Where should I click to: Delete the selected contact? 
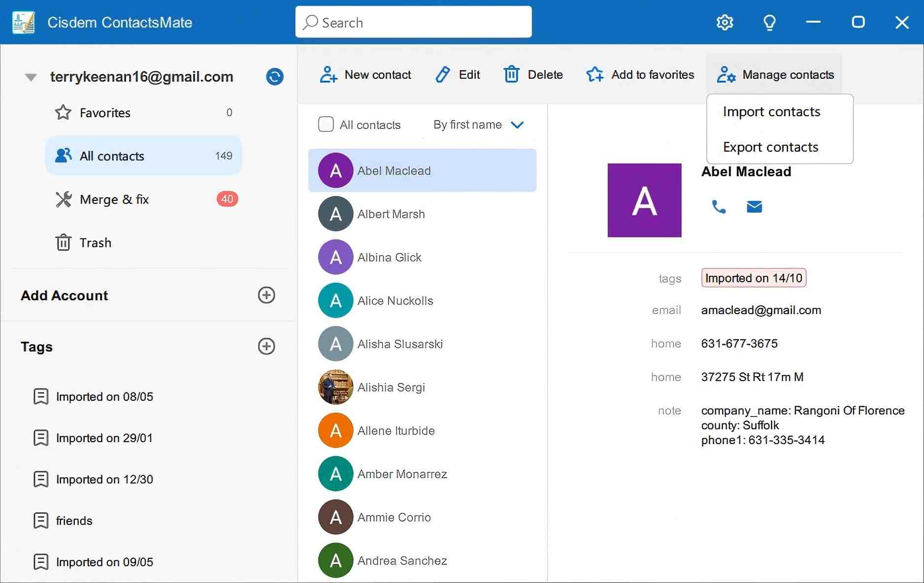(x=511, y=74)
